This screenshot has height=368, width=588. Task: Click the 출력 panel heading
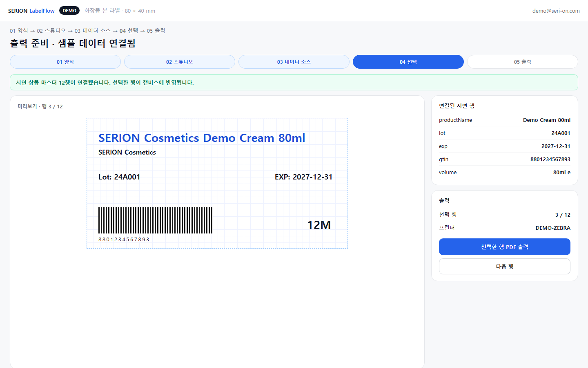coord(444,201)
